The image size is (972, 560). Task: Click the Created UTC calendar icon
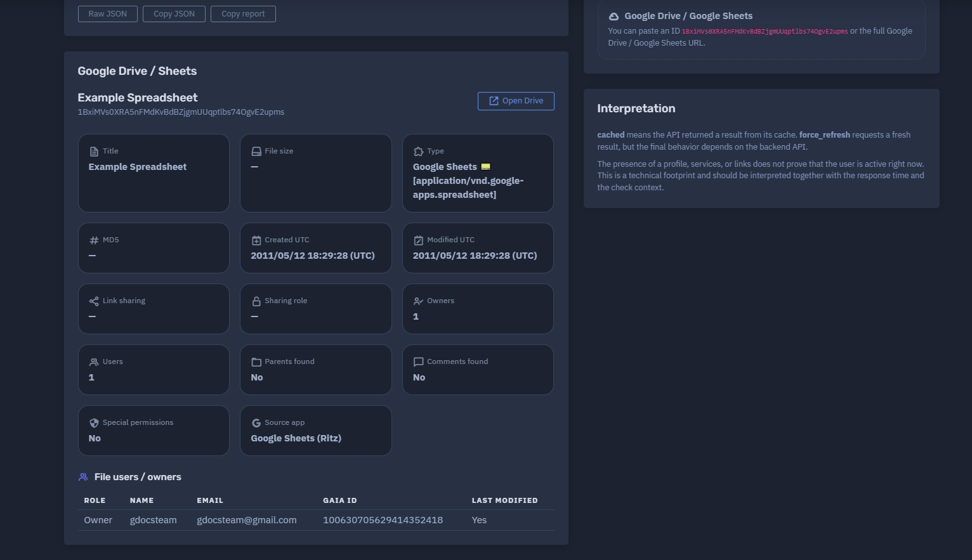(256, 240)
